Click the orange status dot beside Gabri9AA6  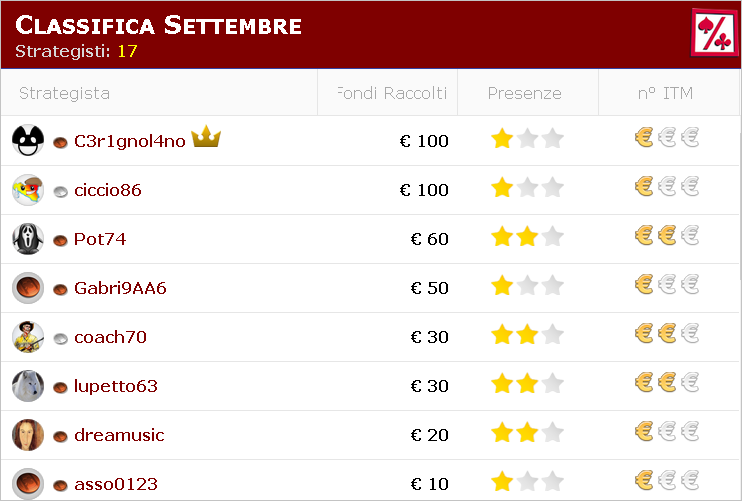[x=60, y=289]
